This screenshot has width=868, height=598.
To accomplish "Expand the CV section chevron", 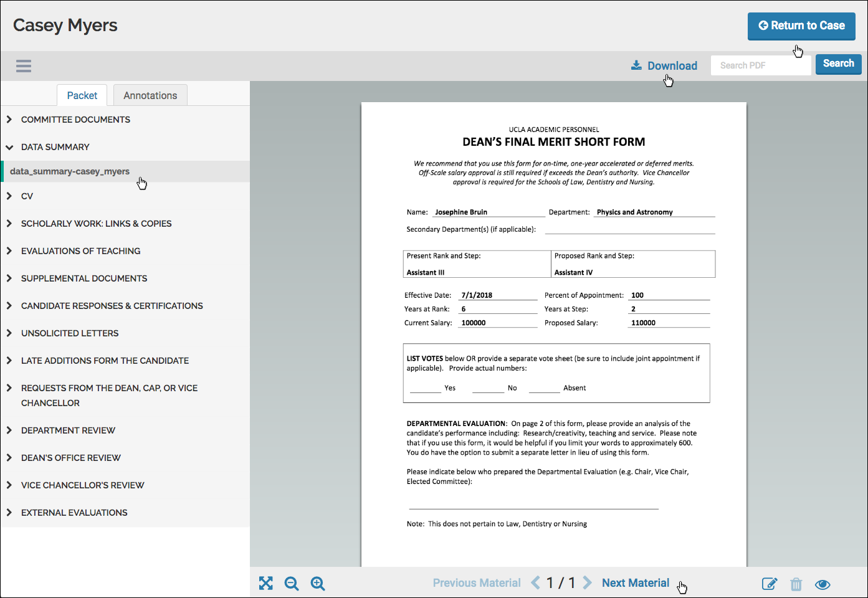I will [9, 196].
